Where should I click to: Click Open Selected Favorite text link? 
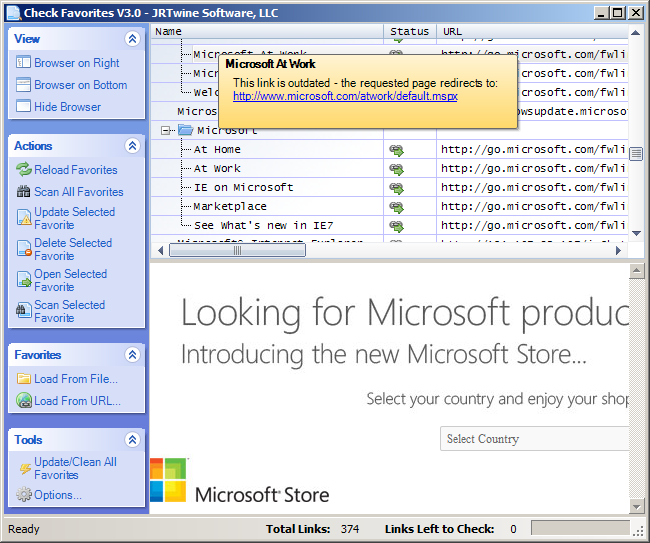pyautogui.click(x=71, y=280)
